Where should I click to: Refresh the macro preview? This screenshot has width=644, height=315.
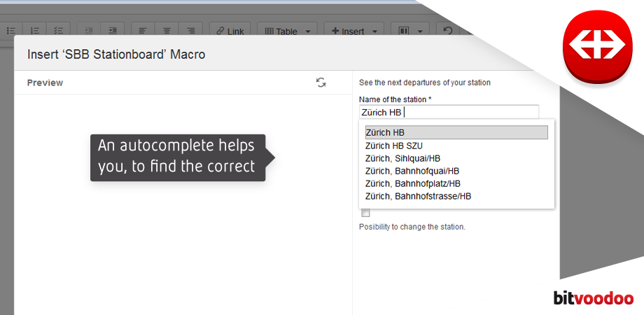(321, 83)
